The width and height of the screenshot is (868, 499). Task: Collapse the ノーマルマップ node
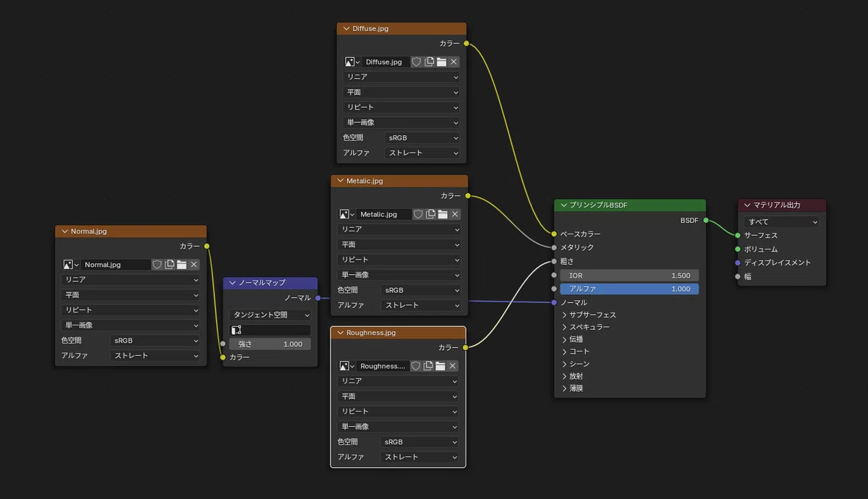click(x=232, y=283)
